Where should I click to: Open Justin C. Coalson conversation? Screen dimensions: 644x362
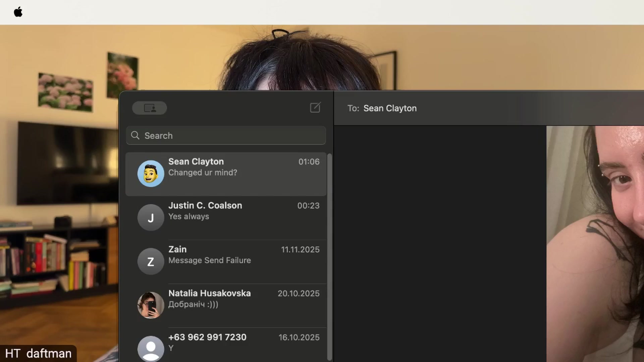click(226, 218)
